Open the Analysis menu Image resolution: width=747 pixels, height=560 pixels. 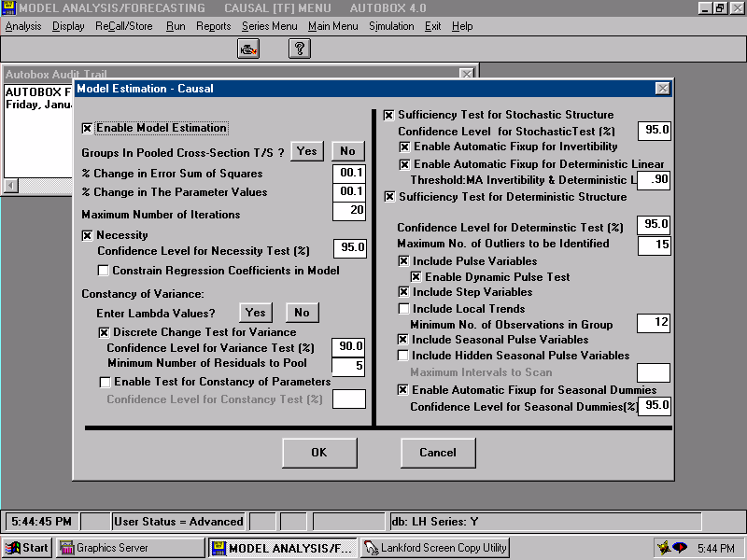(23, 26)
